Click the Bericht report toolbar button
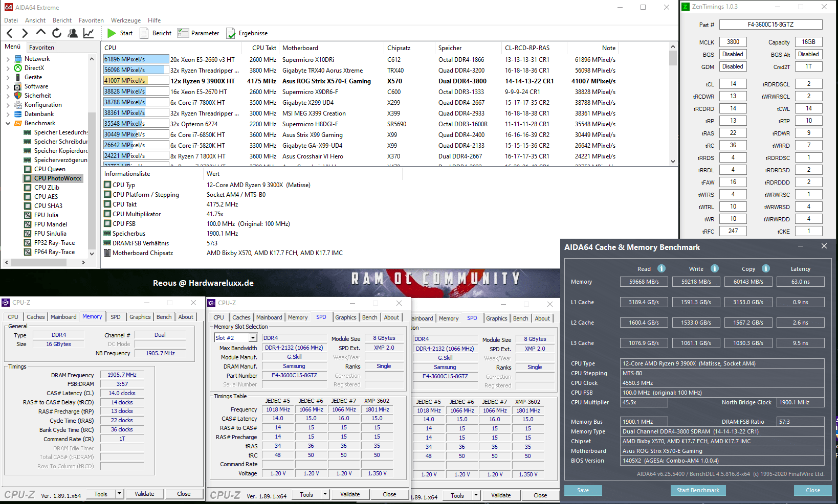Screen dimensions: 838x504 click(x=156, y=33)
